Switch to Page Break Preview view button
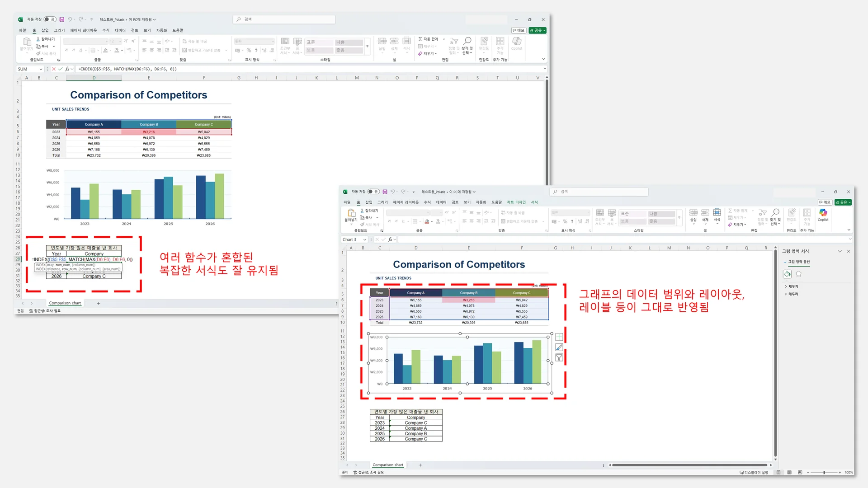Viewport: 868px width, 488px height. pyautogui.click(x=800, y=472)
